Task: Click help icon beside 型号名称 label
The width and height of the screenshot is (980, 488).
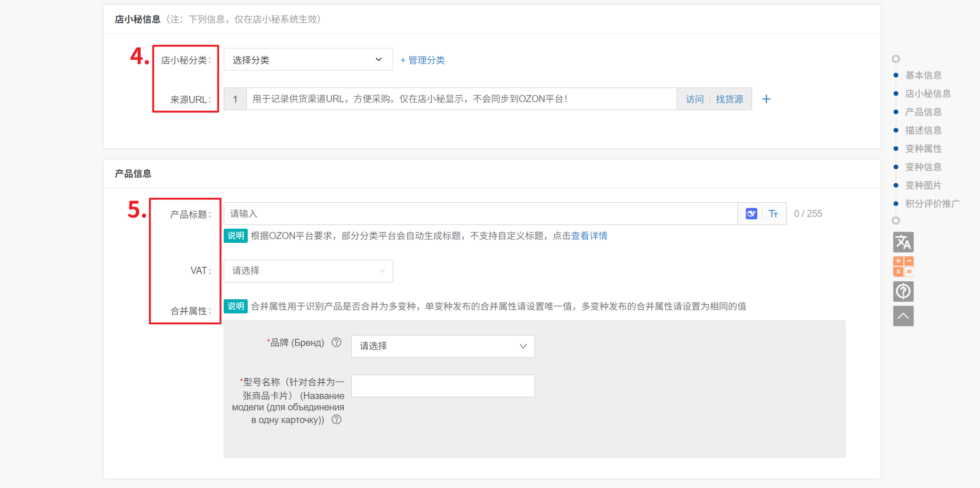Action: point(336,420)
